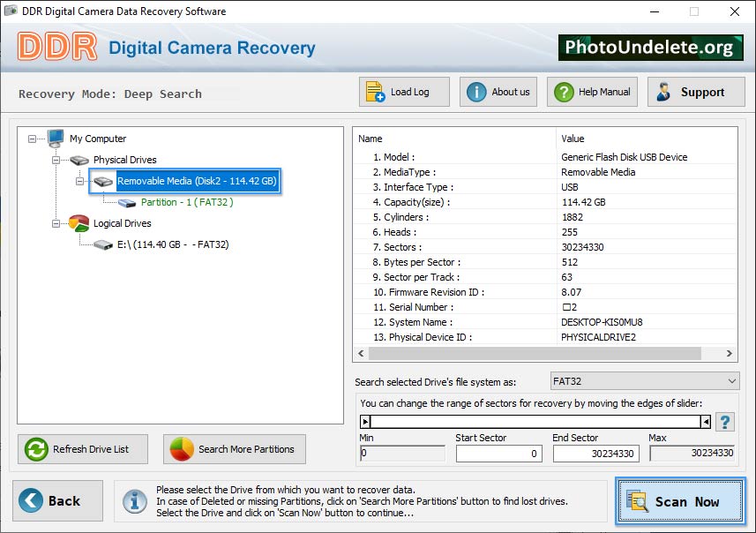
Task: Open the file system FAT32 dropdown
Action: coord(644,381)
